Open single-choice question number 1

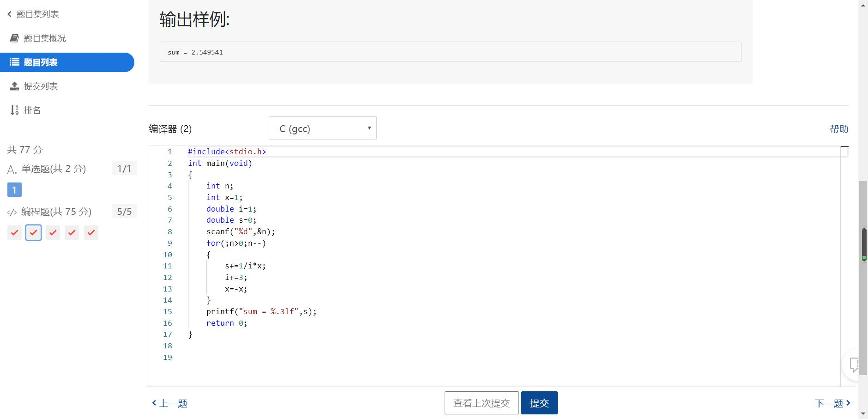tap(14, 190)
